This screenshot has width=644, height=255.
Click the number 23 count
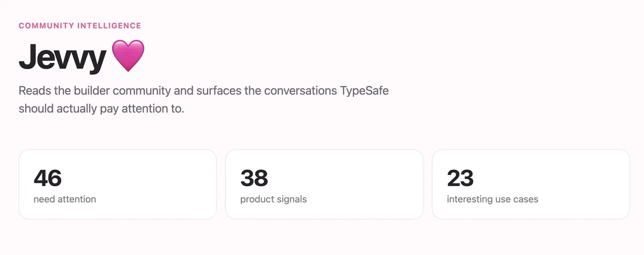460,178
